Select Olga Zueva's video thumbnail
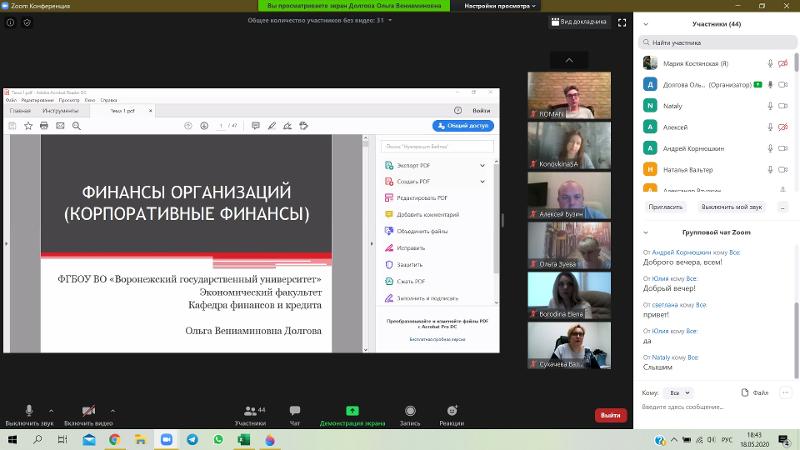The image size is (800, 450). pos(569,245)
